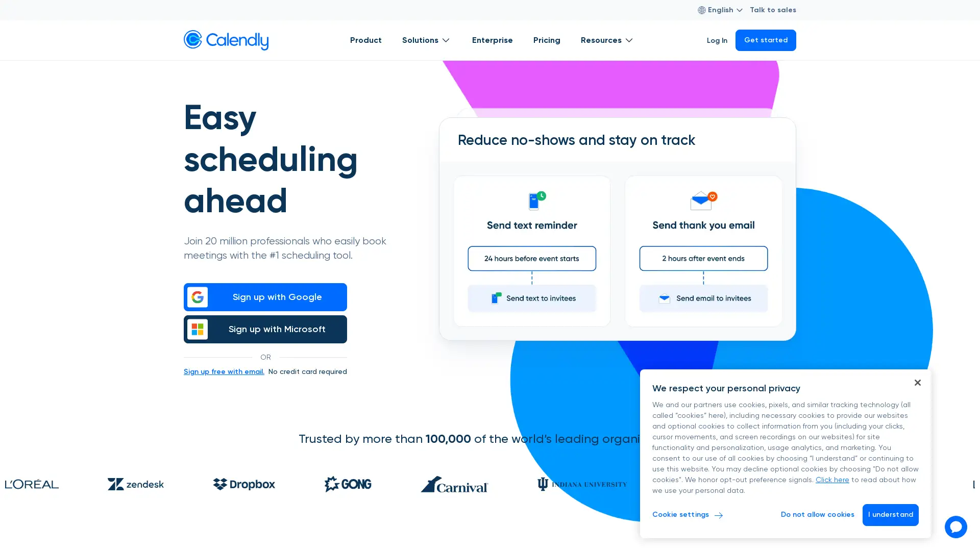Select the Enterprise menu item
Image resolution: width=980 pixels, height=551 pixels.
click(x=493, y=40)
